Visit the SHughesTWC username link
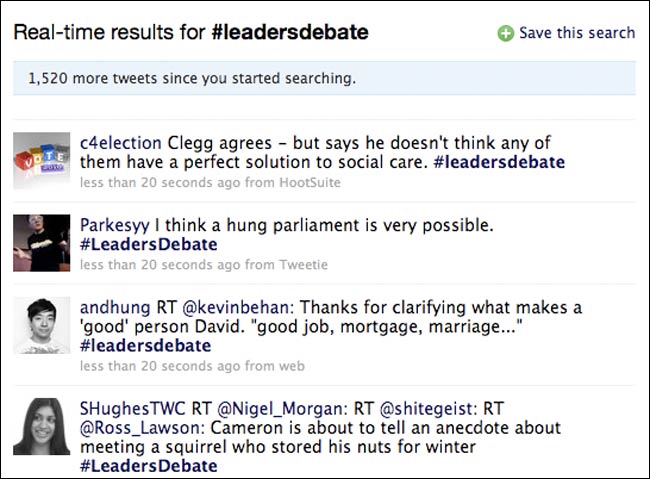This screenshot has width=650, height=479. [x=132, y=409]
